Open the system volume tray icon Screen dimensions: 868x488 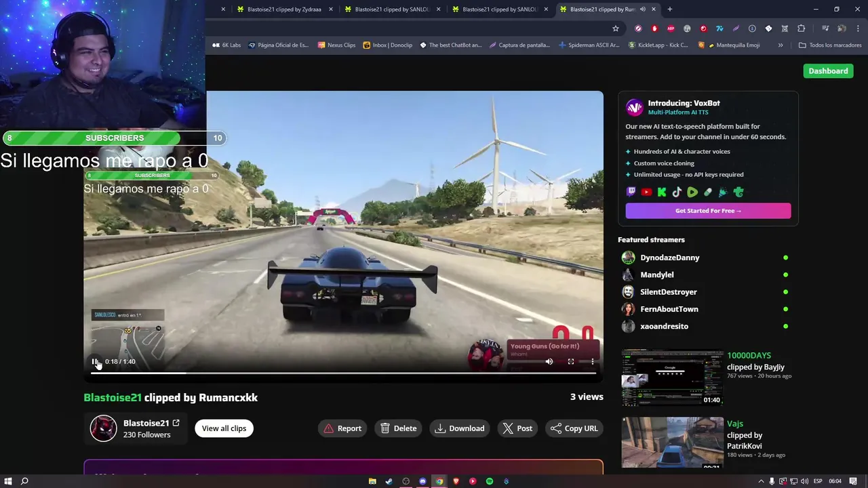pyautogui.click(x=806, y=481)
